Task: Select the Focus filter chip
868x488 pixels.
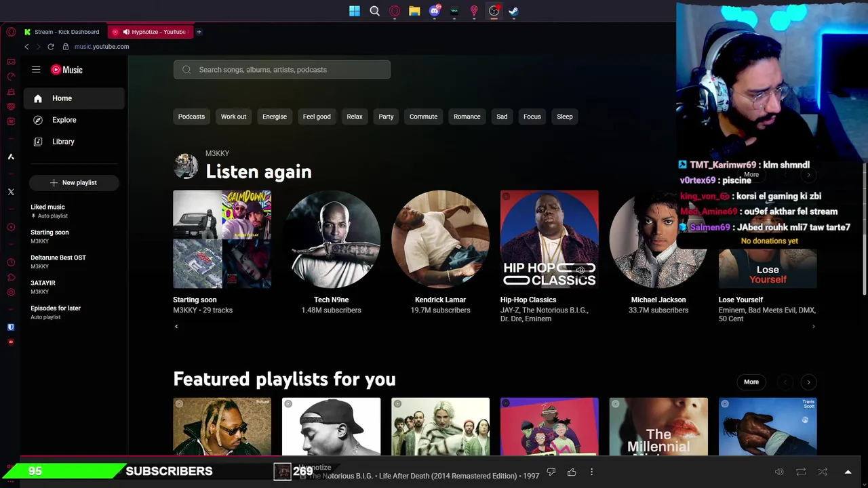Action: pos(532,117)
